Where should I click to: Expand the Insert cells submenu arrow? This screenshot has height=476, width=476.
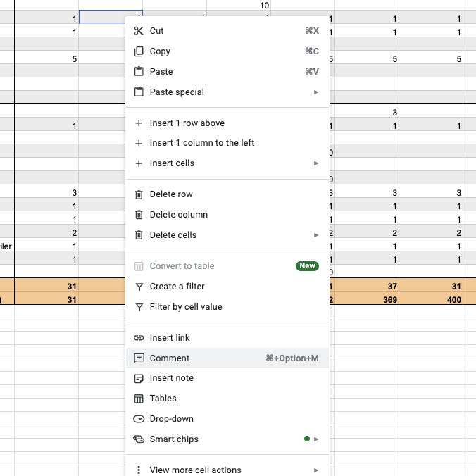point(316,163)
